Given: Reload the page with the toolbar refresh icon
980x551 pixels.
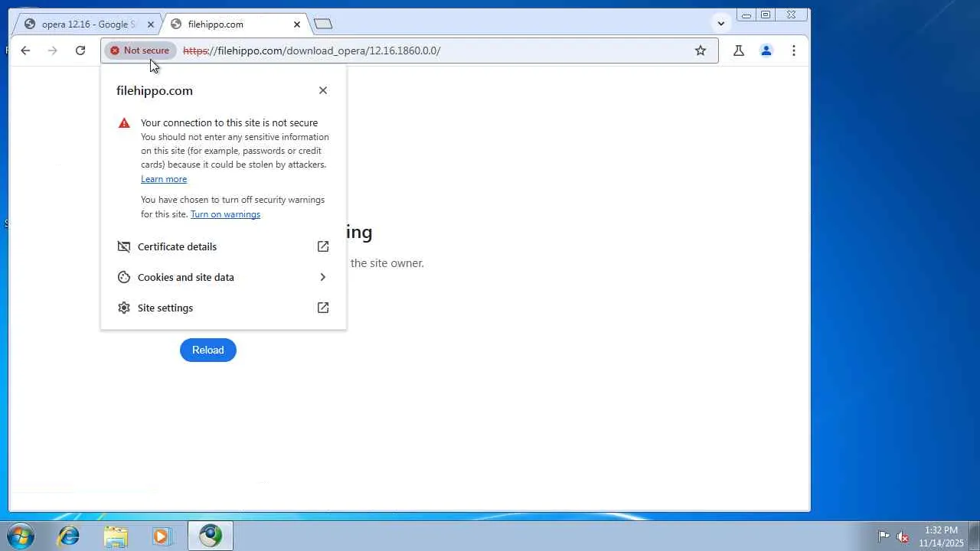Looking at the screenshot, I should 80,51.
